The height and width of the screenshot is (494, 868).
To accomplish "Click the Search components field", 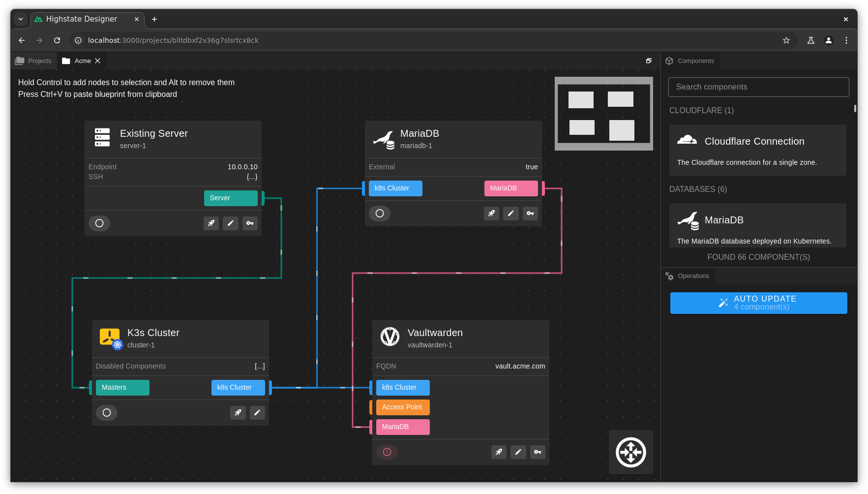I will click(x=759, y=87).
